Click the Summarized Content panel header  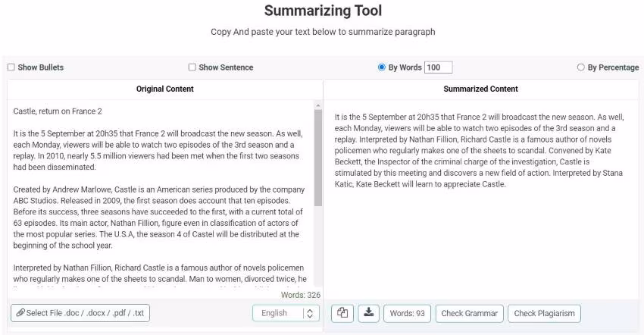[480, 89]
